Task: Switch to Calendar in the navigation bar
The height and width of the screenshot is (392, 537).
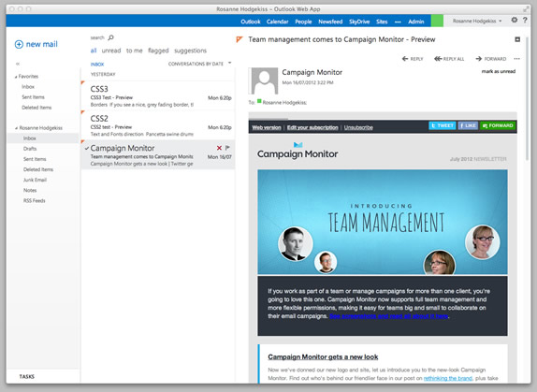Action: (278, 22)
